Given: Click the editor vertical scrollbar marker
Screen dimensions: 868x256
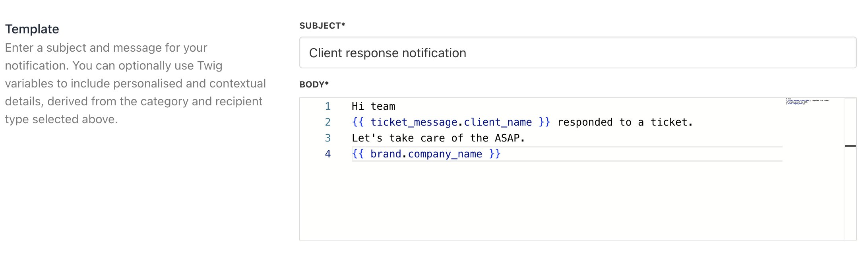Looking at the screenshot, I should pos(850,146).
